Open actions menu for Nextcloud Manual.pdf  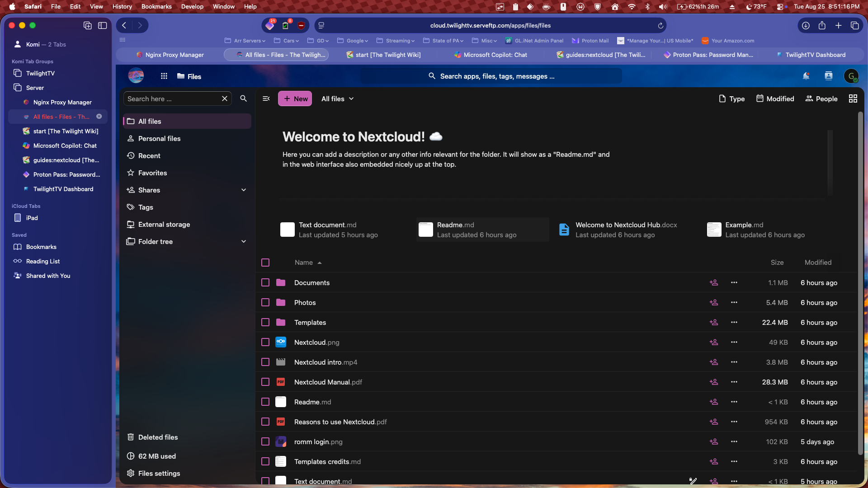pyautogui.click(x=734, y=382)
